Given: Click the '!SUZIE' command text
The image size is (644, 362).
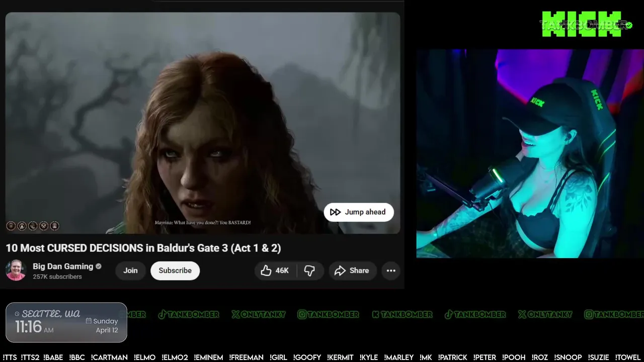Looking at the screenshot, I should click(x=598, y=357).
